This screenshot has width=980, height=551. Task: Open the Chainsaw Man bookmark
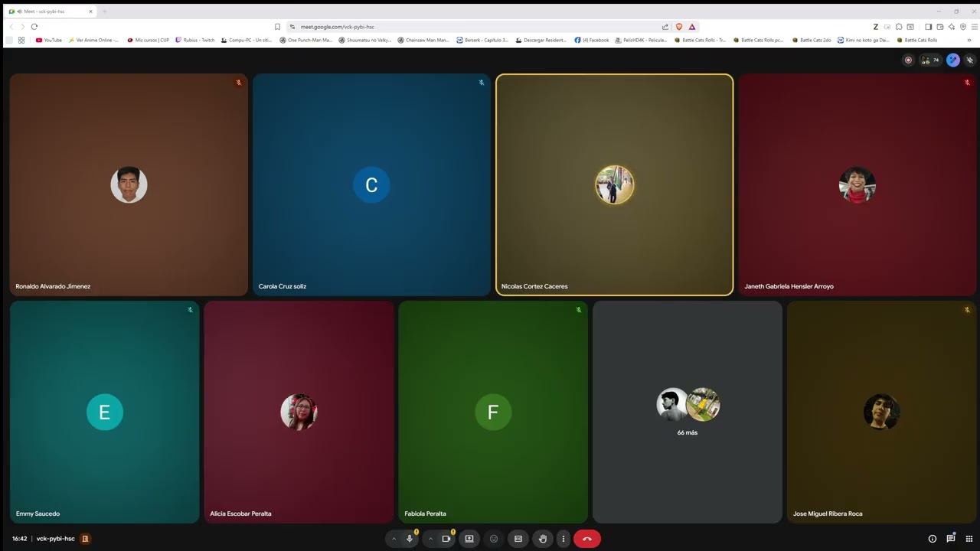pyautogui.click(x=423, y=40)
